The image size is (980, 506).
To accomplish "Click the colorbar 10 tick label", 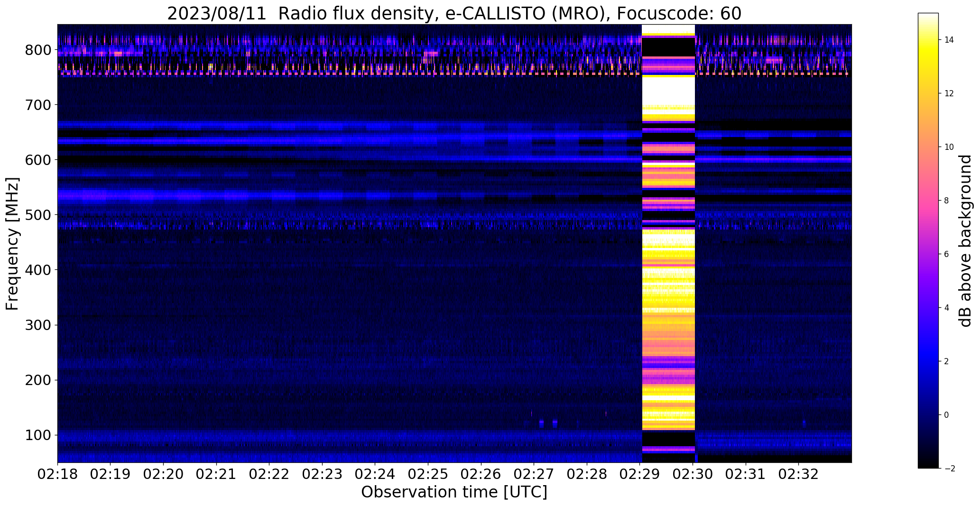I will point(949,147).
